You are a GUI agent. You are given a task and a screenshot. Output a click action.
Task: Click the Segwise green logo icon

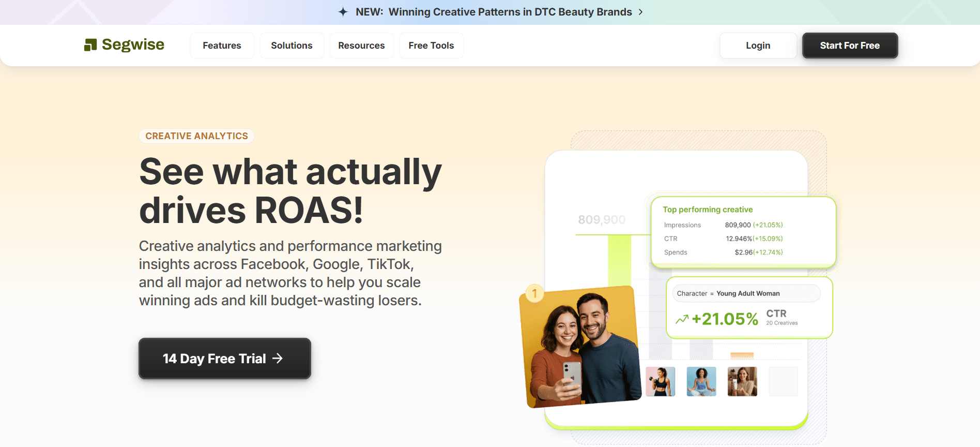point(90,46)
